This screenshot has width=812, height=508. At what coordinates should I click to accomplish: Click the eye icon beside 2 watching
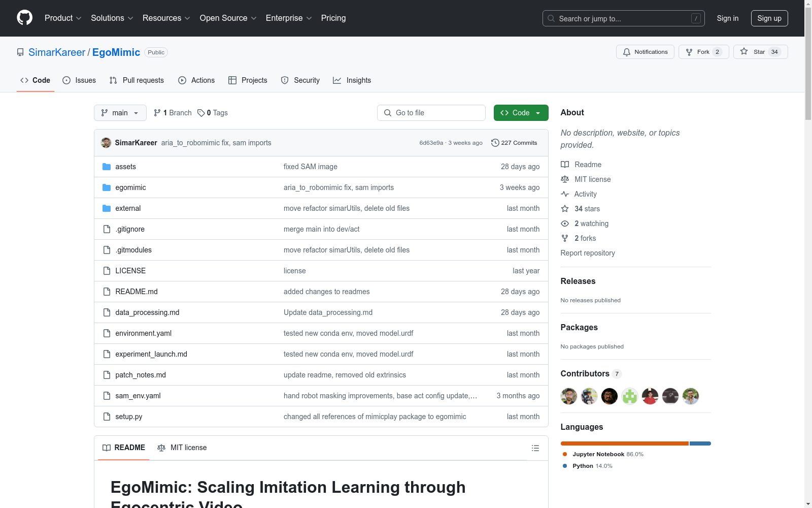[x=565, y=224]
